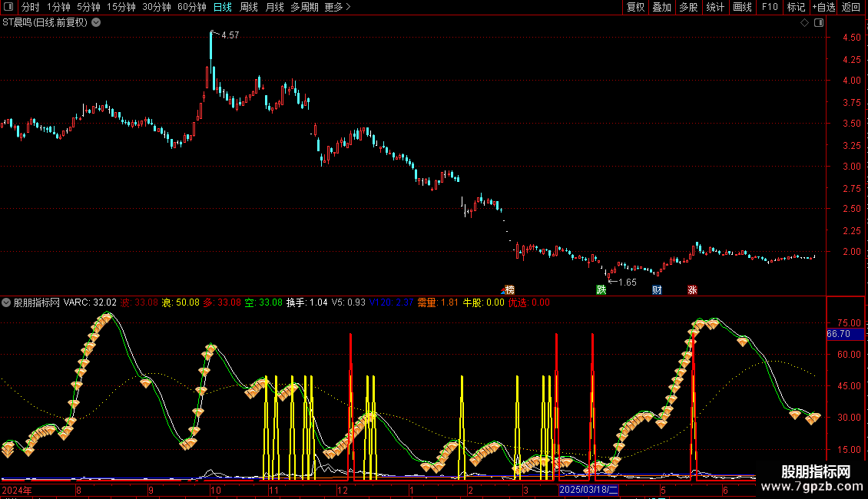Click the 股朋指标网 indicator name
This screenshot has height=499, width=868.
[37, 302]
